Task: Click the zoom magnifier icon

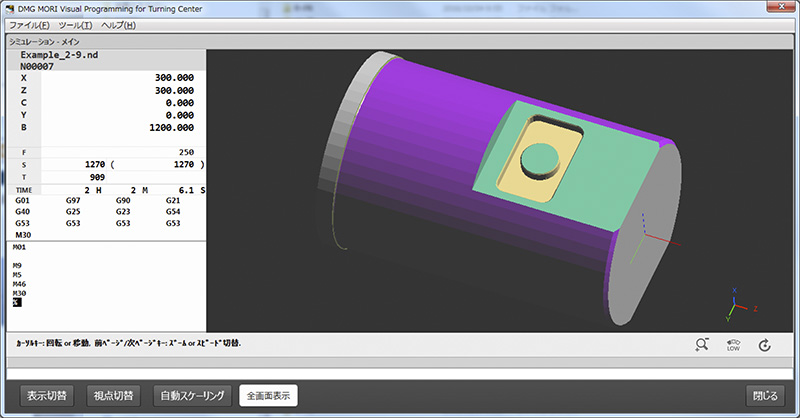Action: [702, 345]
